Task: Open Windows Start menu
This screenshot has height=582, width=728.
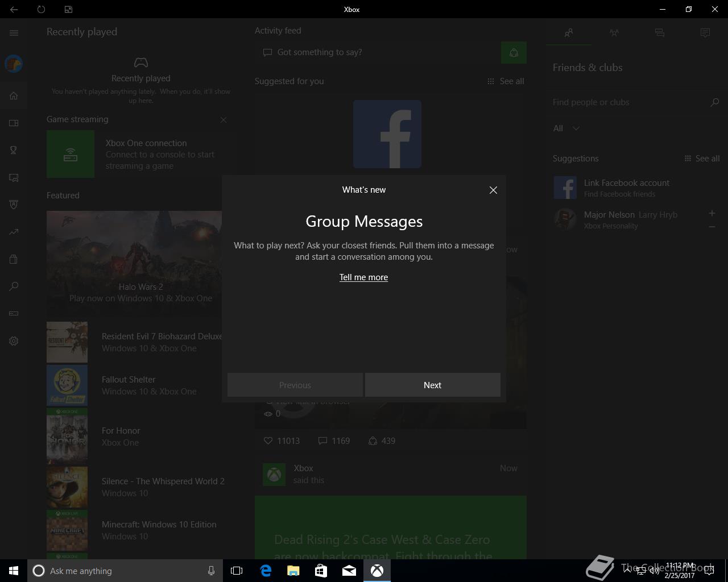Action: [x=14, y=571]
